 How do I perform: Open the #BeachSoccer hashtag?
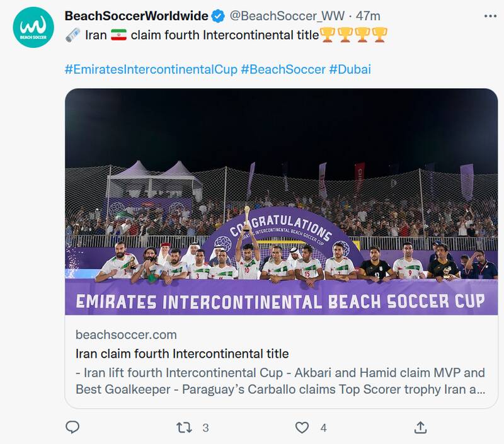point(283,69)
